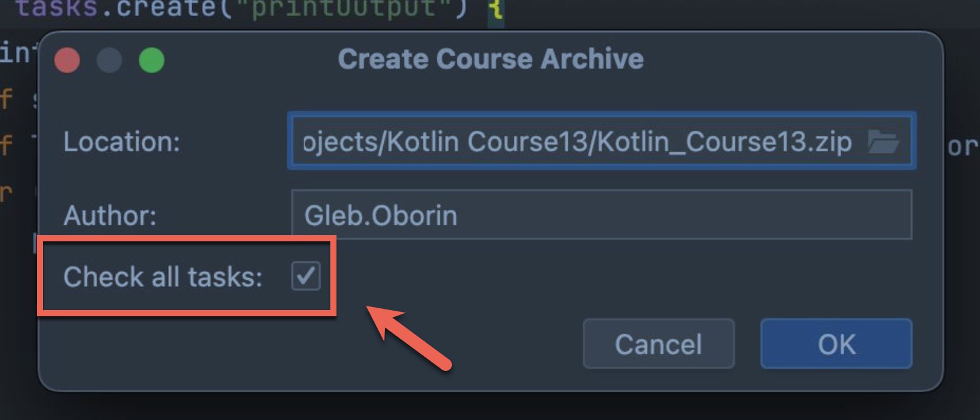Click the Author label

[110, 216]
